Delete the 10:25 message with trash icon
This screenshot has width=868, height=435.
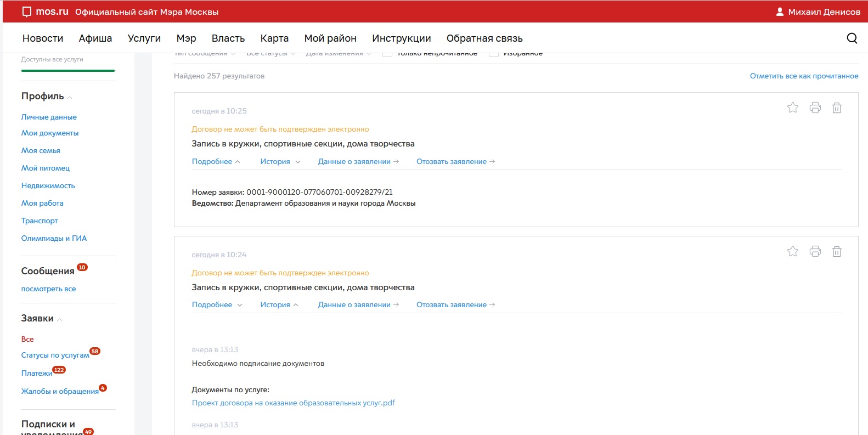click(x=836, y=108)
